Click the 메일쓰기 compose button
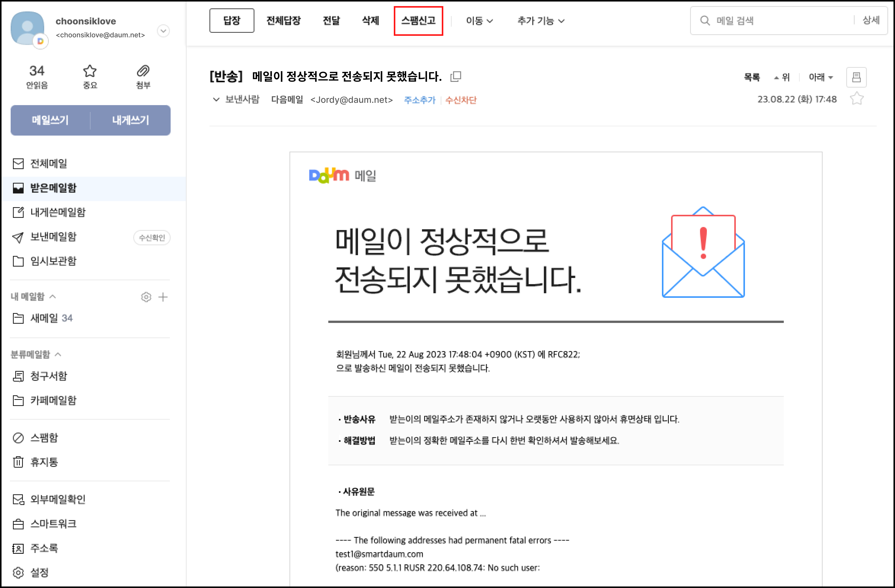Viewport: 895px width, 588px height. point(50,120)
